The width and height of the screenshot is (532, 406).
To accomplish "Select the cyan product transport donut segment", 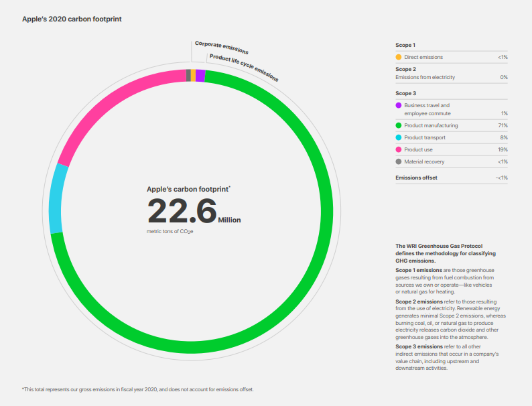I will [x=56, y=200].
